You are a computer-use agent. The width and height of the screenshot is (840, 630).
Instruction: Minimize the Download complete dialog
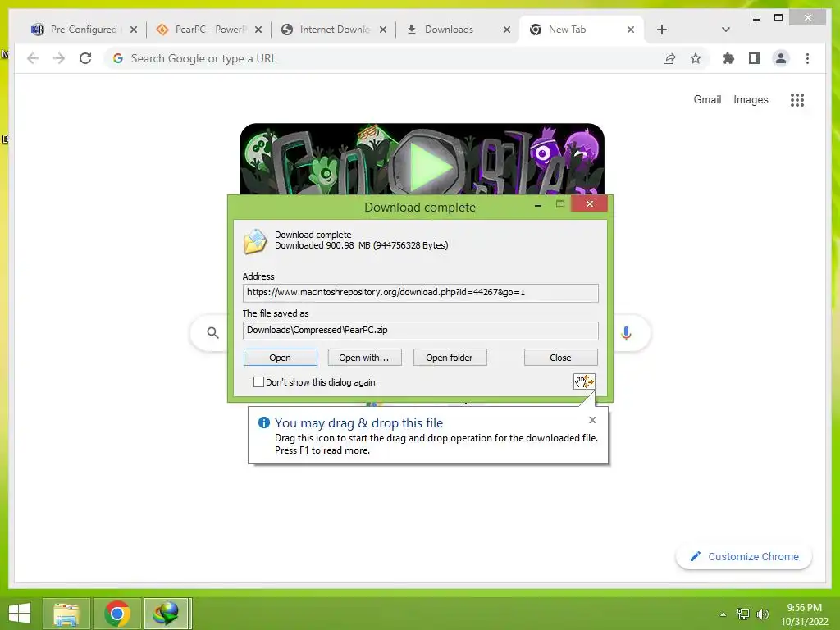click(x=538, y=204)
